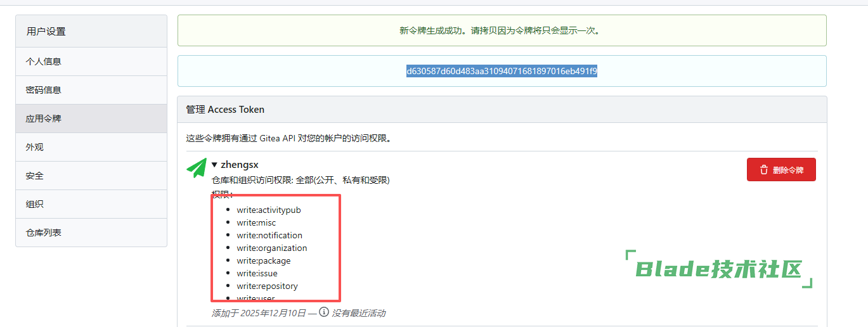
Task: Select the 应用令牌 sidebar item
Action: tap(43, 119)
